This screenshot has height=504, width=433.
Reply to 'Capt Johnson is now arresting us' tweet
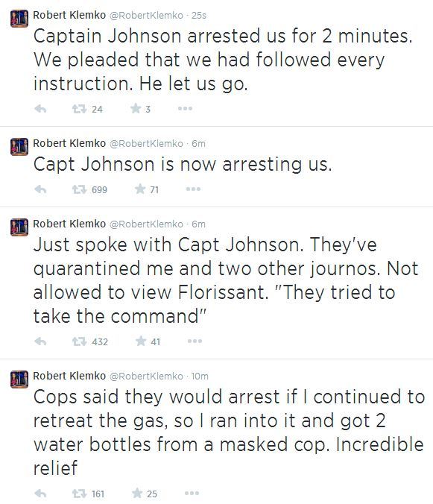40,189
